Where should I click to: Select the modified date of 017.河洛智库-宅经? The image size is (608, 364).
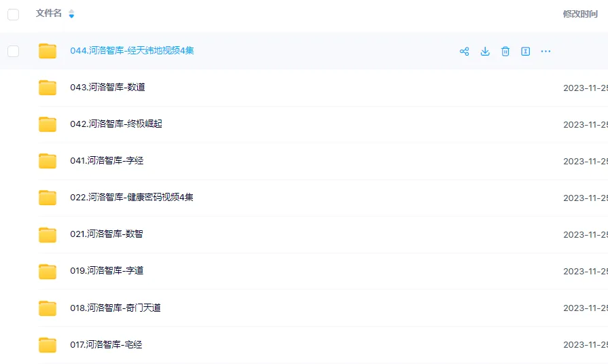point(586,345)
